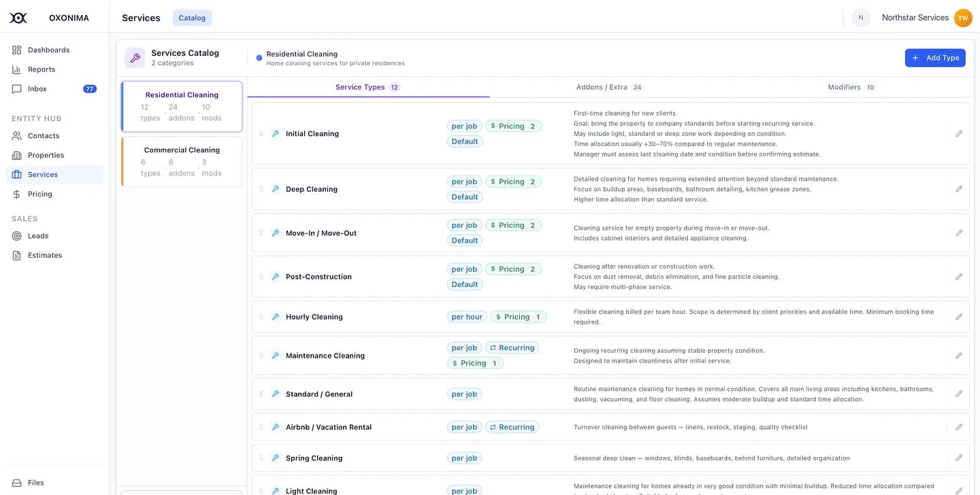Viewport: 980px width, 495px height.
Task: Click the Deep Cleaning drag handle
Action: pos(261,189)
